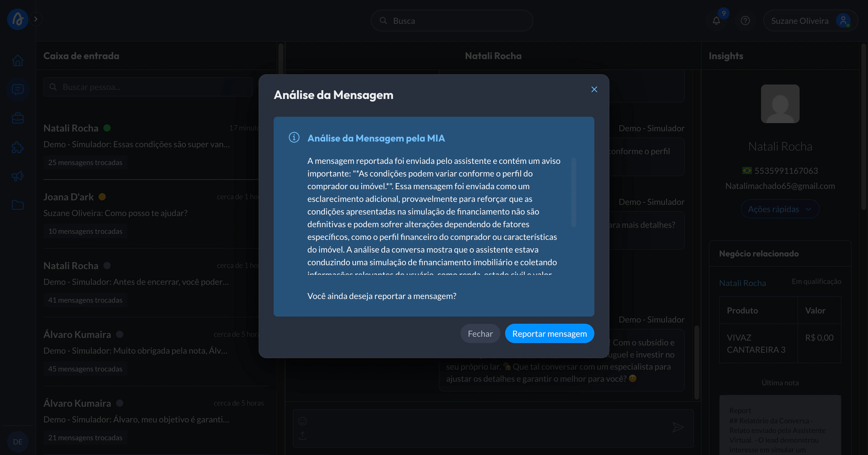Image resolution: width=868 pixels, height=455 pixels.
Task: Open the help question mark icon
Action: (745, 21)
